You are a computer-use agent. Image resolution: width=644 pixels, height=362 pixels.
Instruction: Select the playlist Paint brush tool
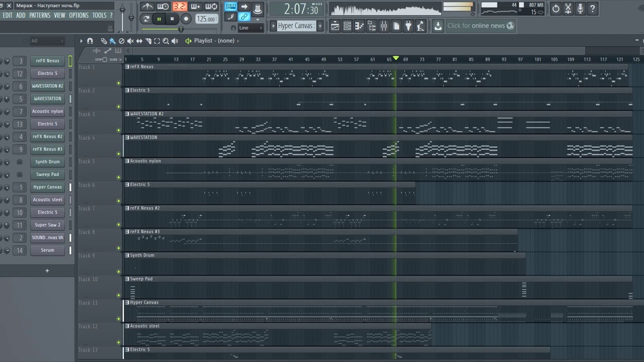[112, 41]
